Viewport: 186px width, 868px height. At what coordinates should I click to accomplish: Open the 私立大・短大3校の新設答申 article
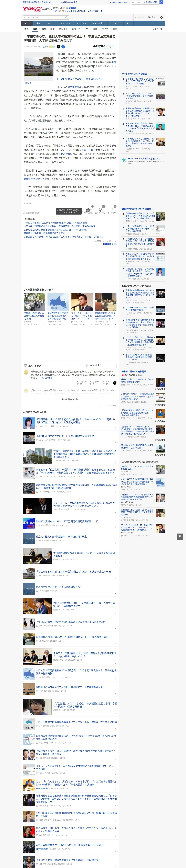[61, 536]
